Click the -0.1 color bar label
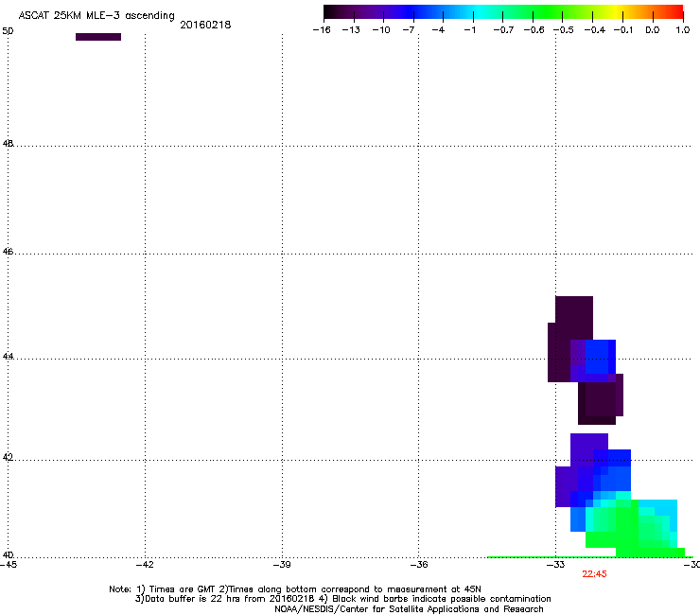 pyautogui.click(x=623, y=30)
